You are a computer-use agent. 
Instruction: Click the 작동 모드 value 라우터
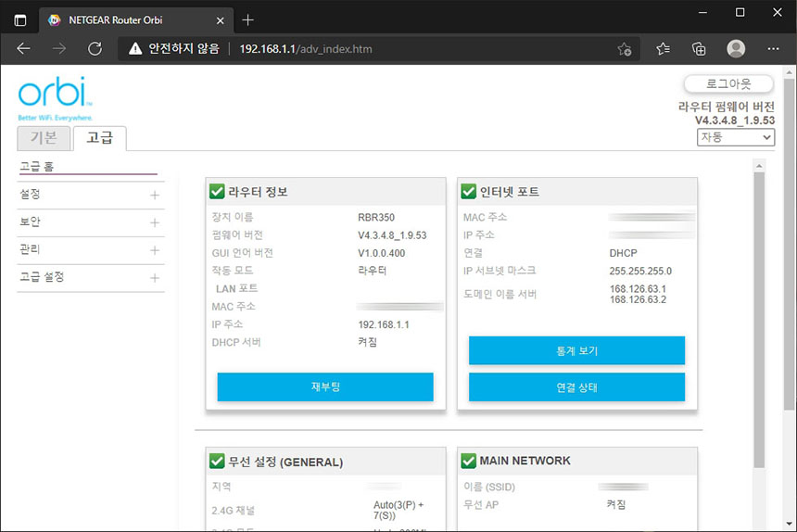tap(372, 271)
